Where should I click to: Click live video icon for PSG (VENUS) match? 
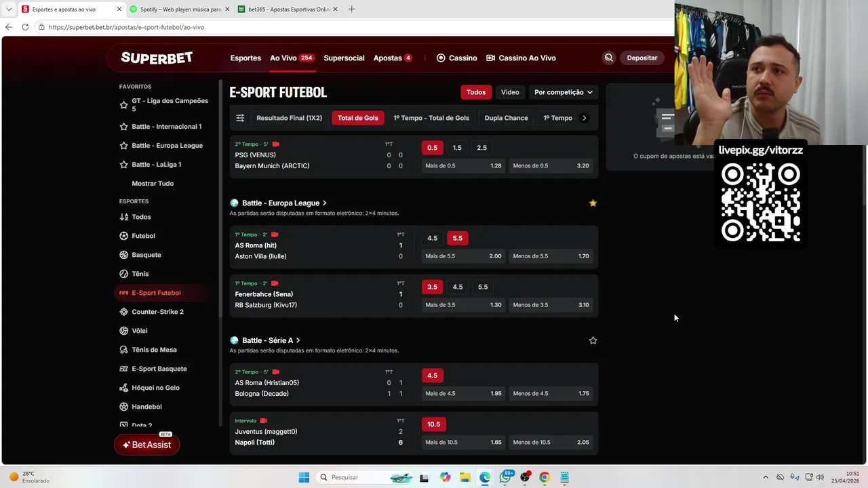point(275,144)
